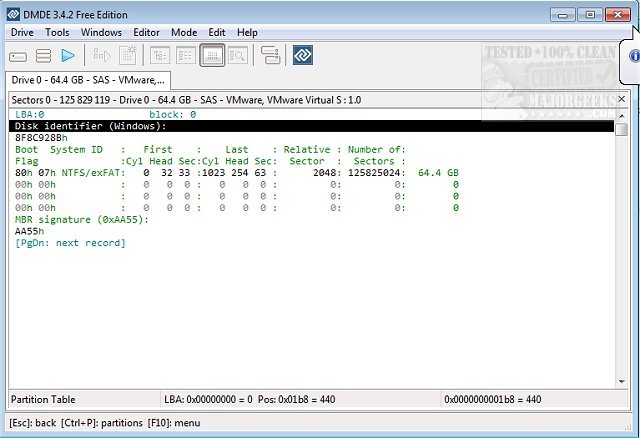Open the Mode menu
The width and height of the screenshot is (640, 438).
(x=184, y=32)
